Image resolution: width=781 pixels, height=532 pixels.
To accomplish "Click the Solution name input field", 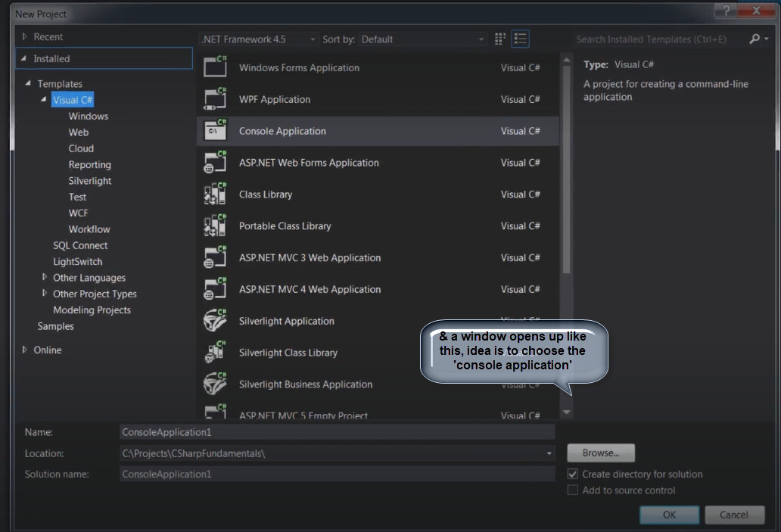I will point(338,474).
